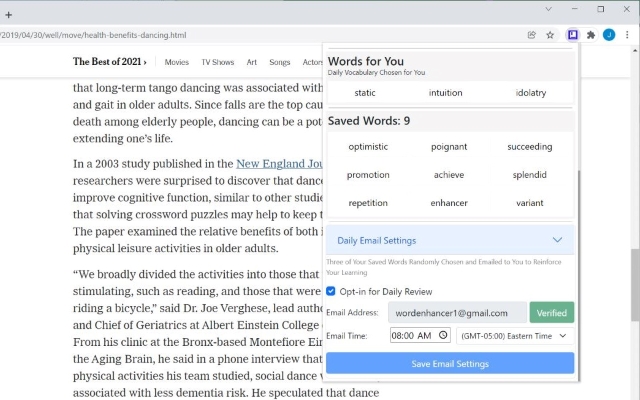Open the Songs section tab
The height and width of the screenshot is (400, 640).
tap(280, 62)
